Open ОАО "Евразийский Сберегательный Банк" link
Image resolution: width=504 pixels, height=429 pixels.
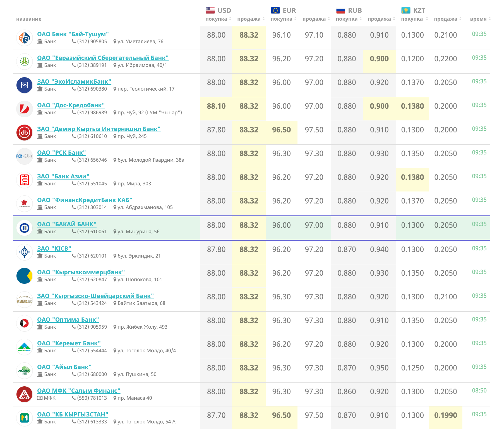click(103, 58)
